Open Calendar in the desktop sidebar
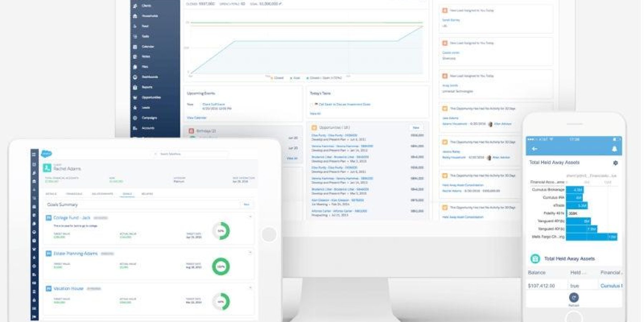Screen dimensions: 644x322 point(148,47)
